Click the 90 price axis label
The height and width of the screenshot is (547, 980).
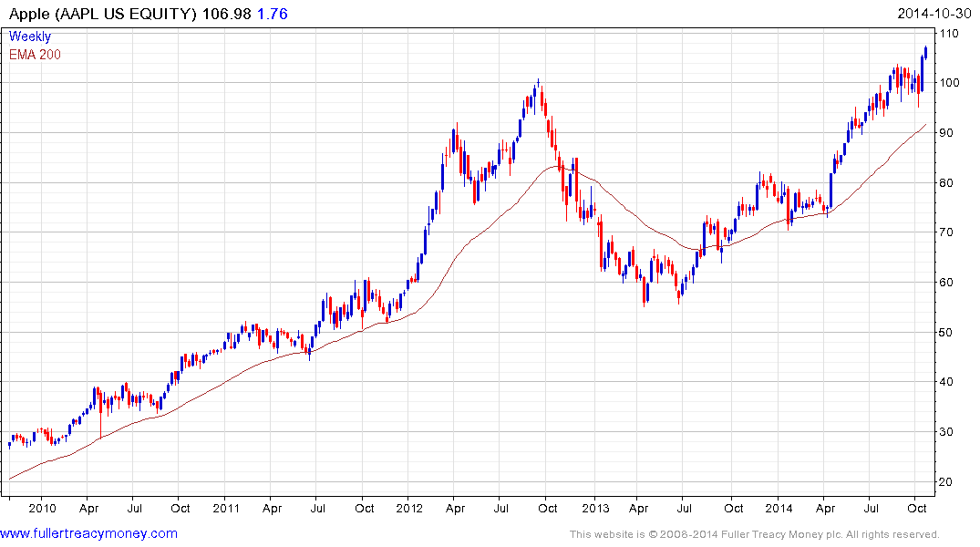945,132
